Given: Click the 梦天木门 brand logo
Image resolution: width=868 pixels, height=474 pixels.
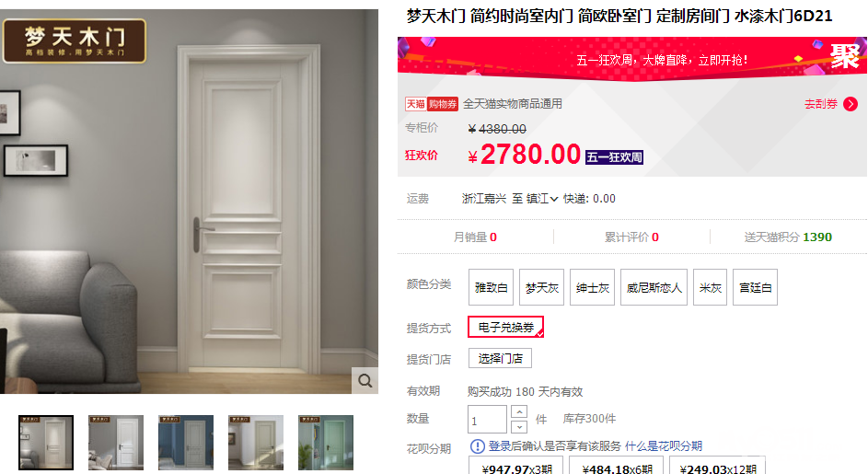Looking at the screenshot, I should click(75, 41).
